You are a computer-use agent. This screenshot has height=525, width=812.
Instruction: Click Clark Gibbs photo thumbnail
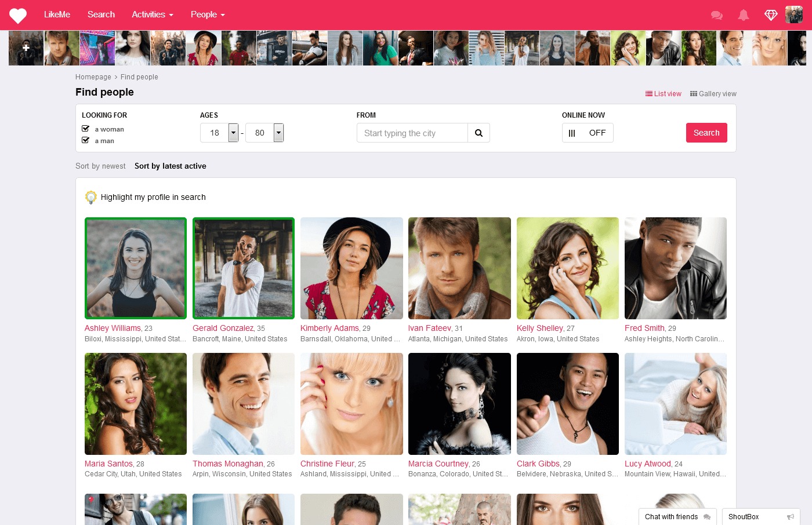pyautogui.click(x=568, y=404)
